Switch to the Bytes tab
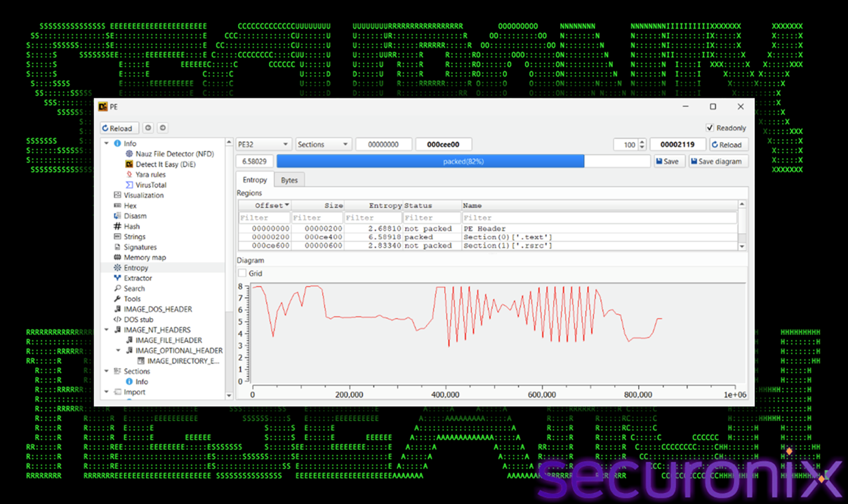The height and width of the screenshot is (504, 848). tap(289, 180)
